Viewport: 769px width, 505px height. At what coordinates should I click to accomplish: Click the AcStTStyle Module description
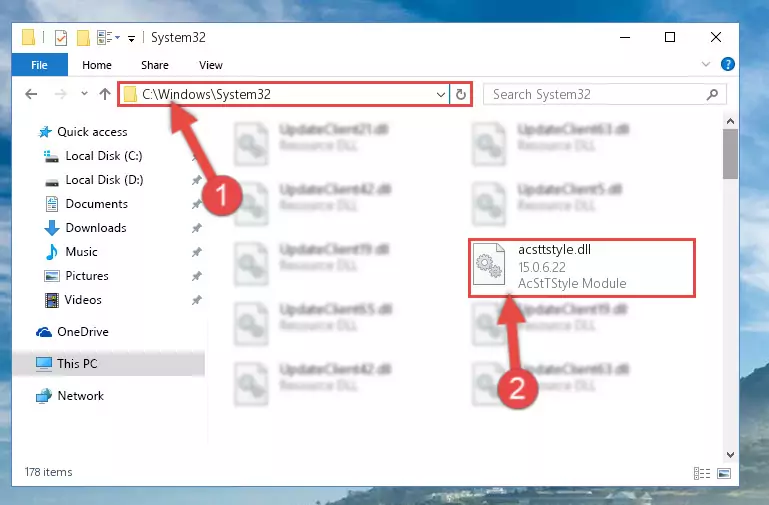(572, 283)
